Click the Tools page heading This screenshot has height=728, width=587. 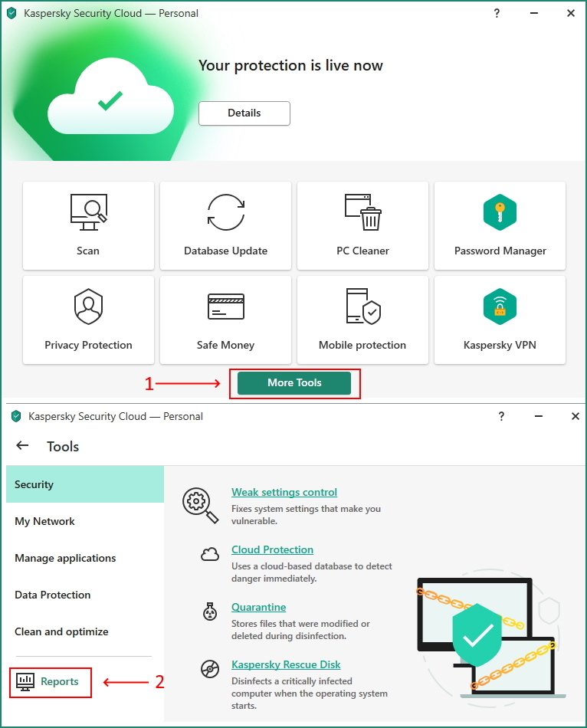63,446
